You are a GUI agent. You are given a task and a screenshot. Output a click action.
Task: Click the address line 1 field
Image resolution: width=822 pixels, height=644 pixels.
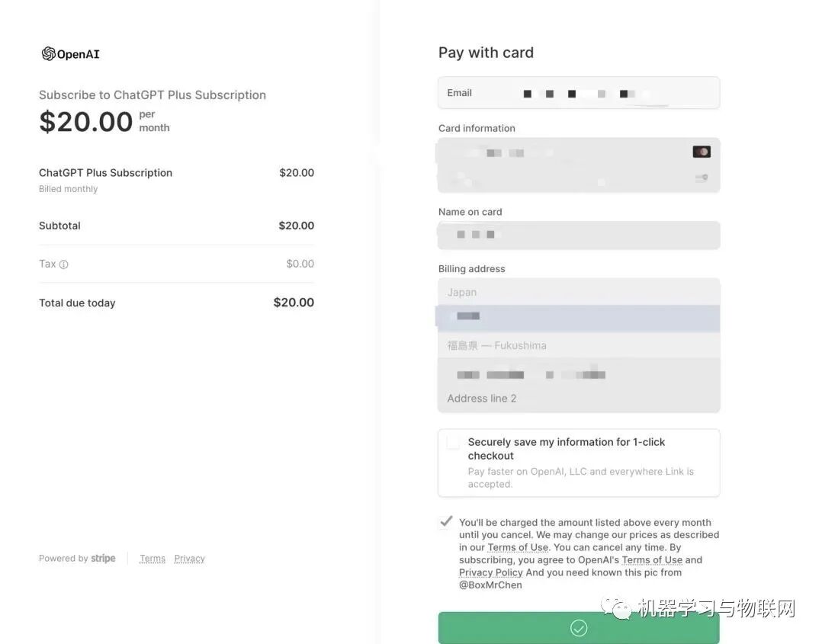(578, 374)
